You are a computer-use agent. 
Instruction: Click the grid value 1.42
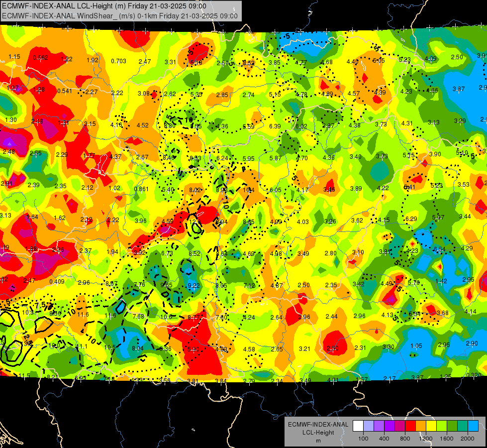point(441,281)
